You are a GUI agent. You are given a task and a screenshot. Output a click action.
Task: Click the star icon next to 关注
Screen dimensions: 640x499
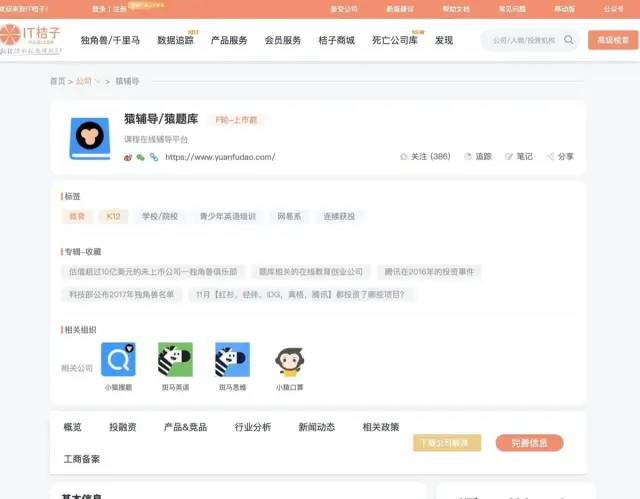(404, 157)
